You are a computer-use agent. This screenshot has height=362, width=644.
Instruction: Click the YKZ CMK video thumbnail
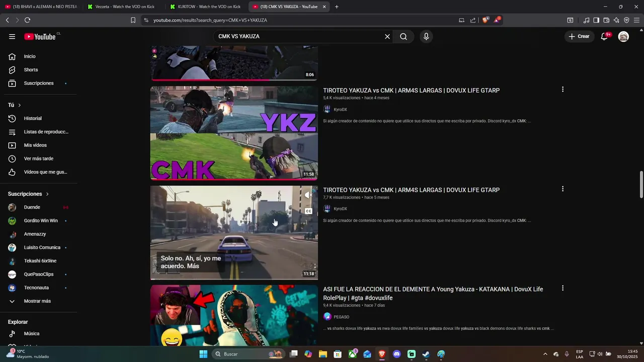[x=234, y=133]
